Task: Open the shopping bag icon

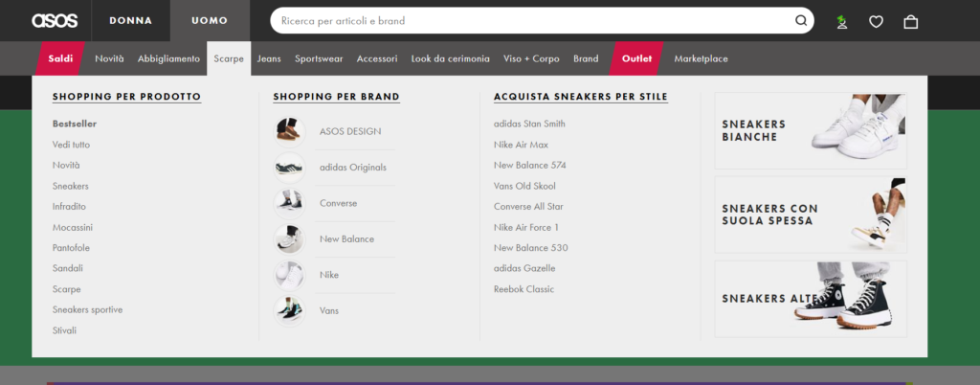Action: [911, 21]
